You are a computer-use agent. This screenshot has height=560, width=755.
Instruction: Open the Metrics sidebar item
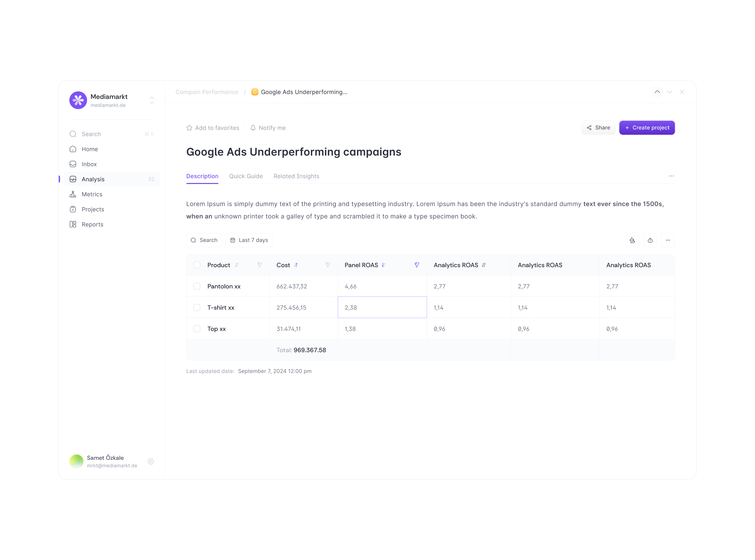coord(92,194)
